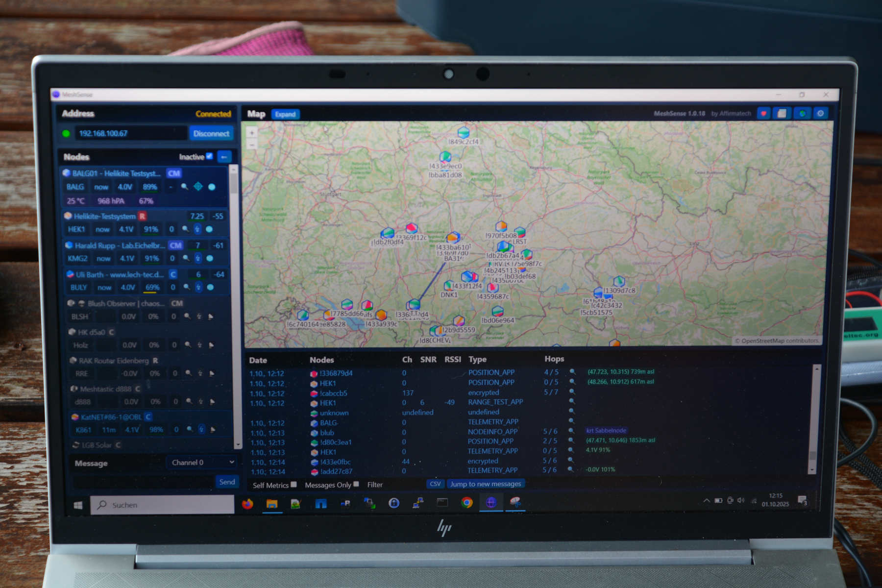Image resolution: width=882 pixels, height=588 pixels.
Task: Click the crosshair locate icon for BALG
Action: click(x=198, y=186)
